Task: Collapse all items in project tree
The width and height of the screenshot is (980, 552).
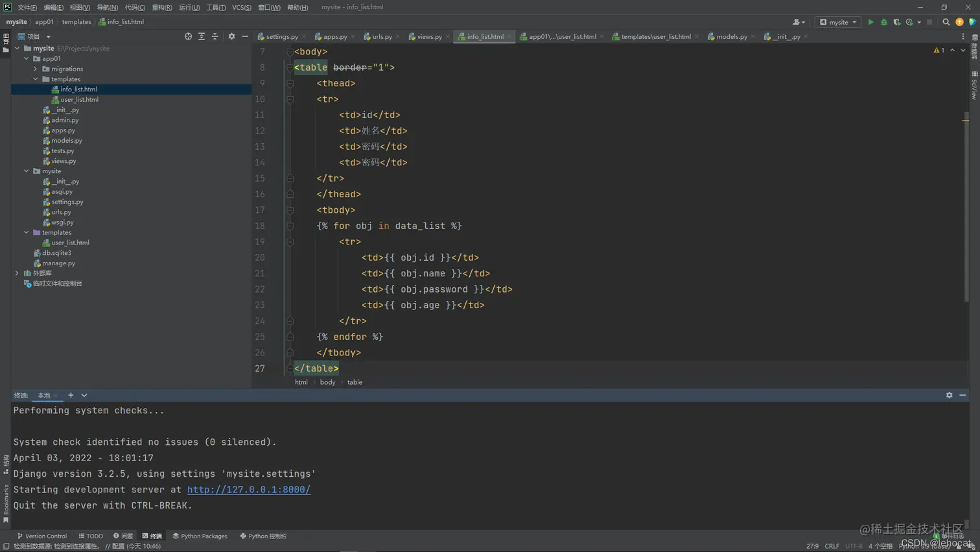Action: 215,36
